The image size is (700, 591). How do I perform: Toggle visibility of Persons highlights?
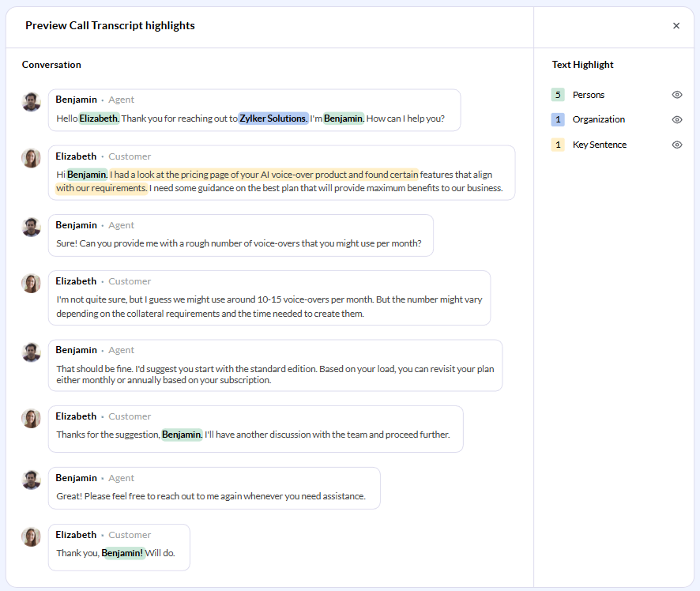[677, 95]
